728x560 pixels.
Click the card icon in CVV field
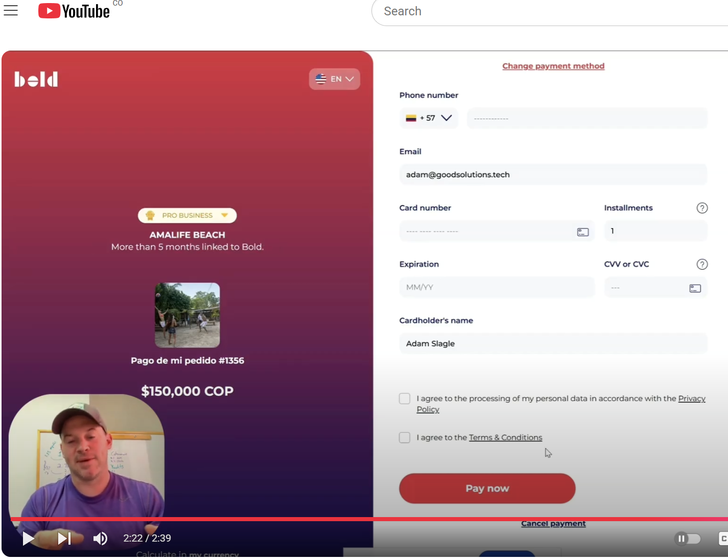click(695, 288)
